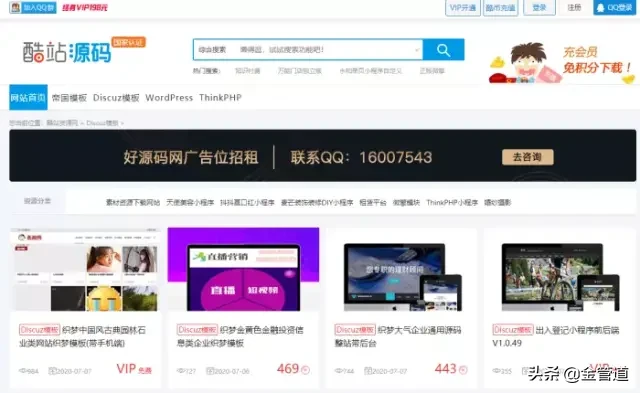Click the 酷站资源网 breadcrumb link

(62, 123)
